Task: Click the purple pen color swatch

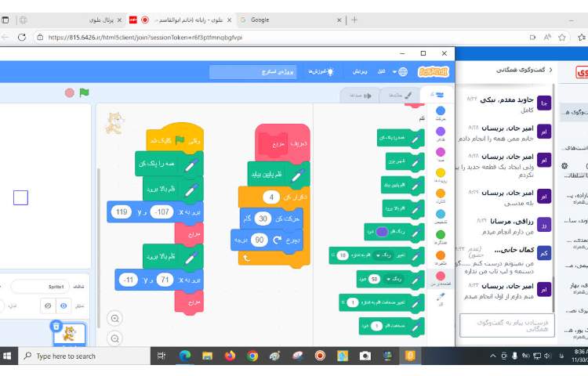Action: pos(381,232)
